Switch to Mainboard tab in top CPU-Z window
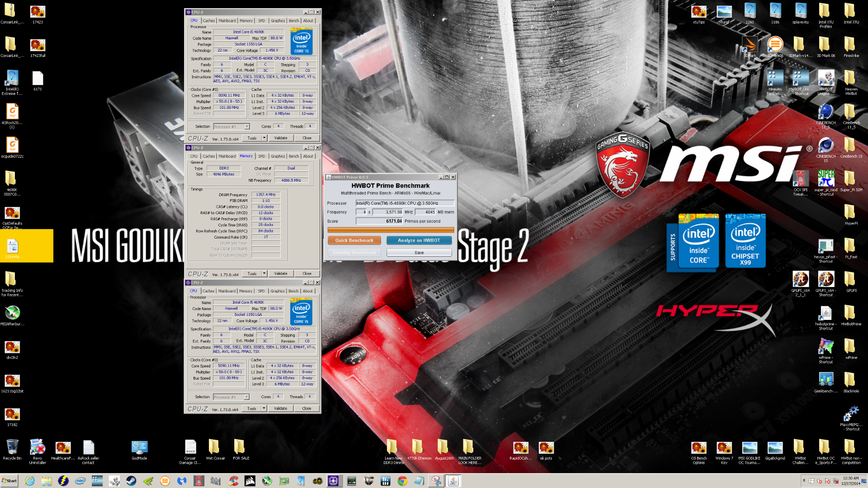Screen dimensions: 868x488 227,21
